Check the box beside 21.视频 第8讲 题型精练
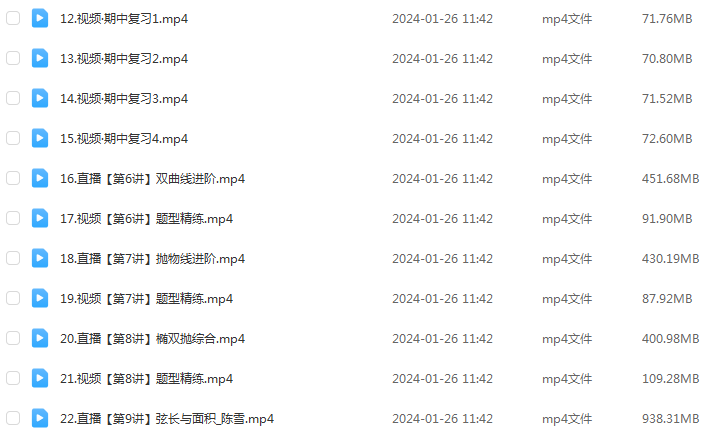The height and width of the screenshot is (433, 710). tap(13, 378)
